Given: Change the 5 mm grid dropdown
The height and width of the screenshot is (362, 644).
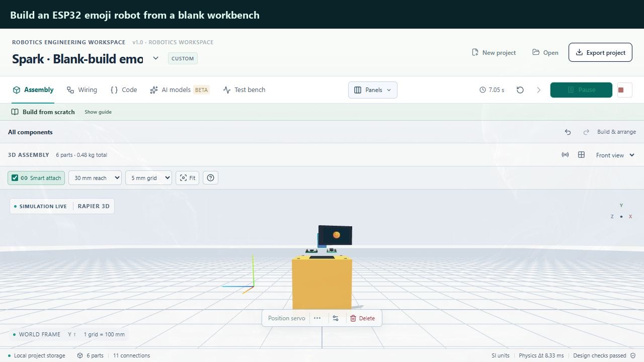Looking at the screenshot, I should [x=148, y=178].
